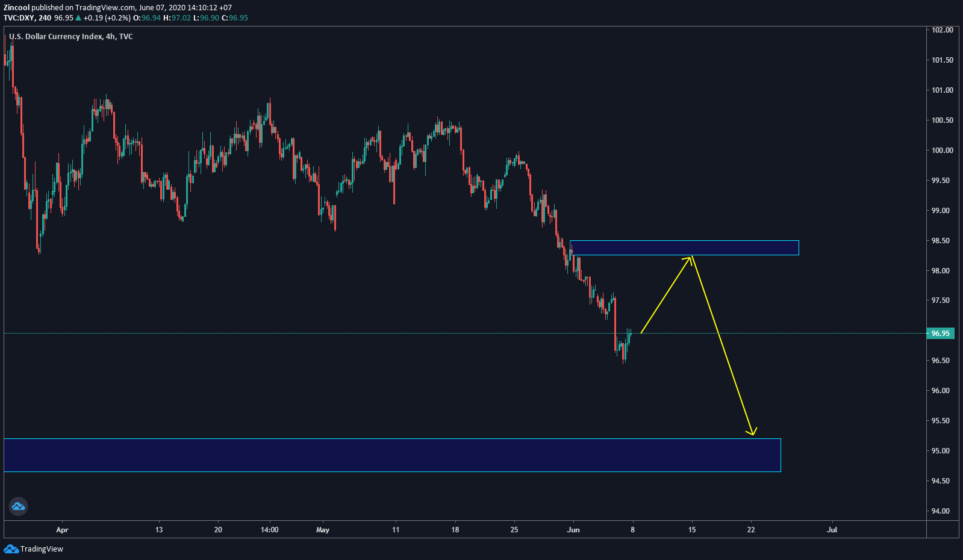The image size is (963, 560).
Task: Click the 94.00 price axis label
Action: 941,511
